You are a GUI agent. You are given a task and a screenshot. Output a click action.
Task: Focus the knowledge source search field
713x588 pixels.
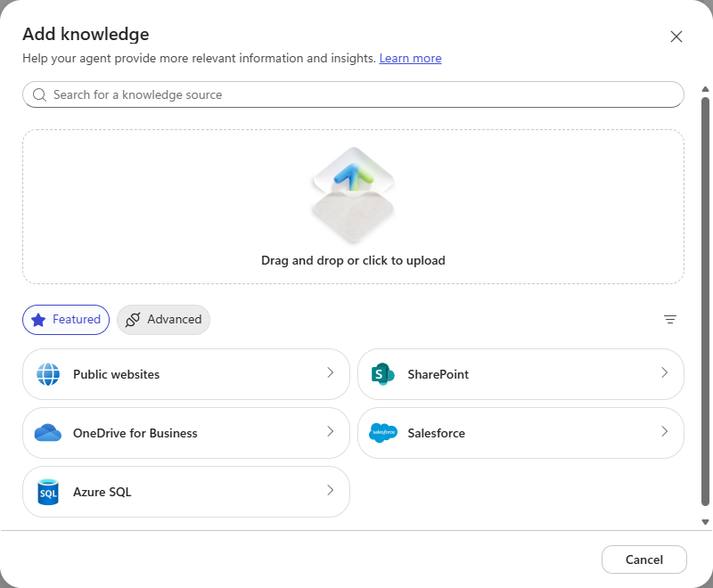click(353, 94)
